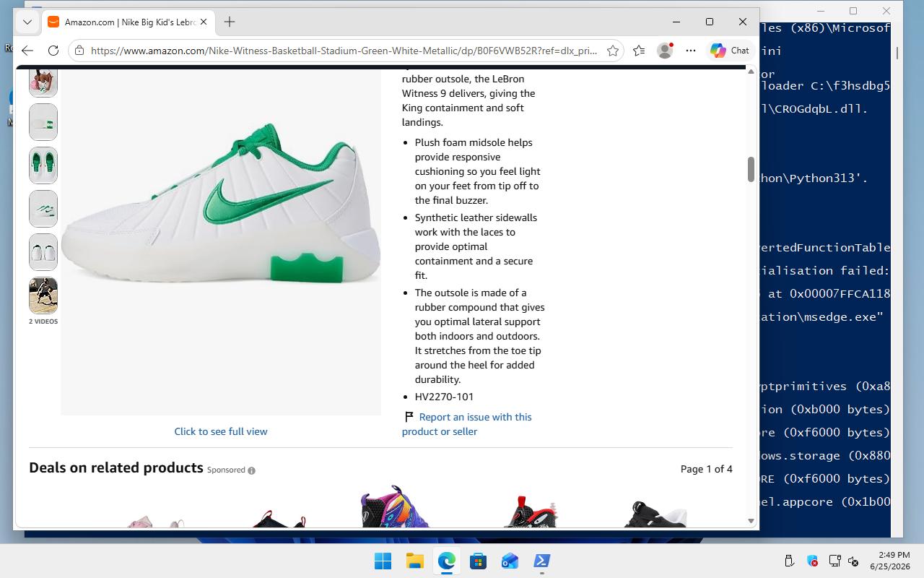Close the Amazon.com Nike browser tab
The width and height of the screenshot is (924, 578).
click(x=204, y=22)
